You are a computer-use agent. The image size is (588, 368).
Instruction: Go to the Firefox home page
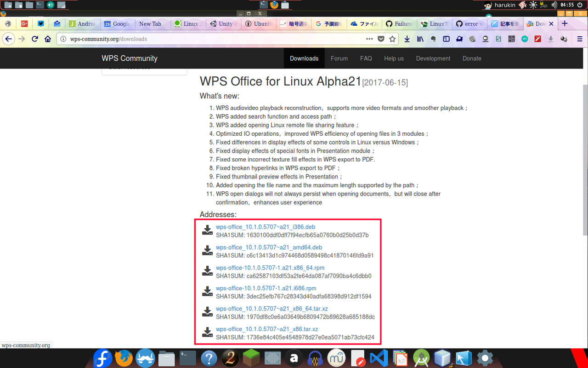coord(47,39)
